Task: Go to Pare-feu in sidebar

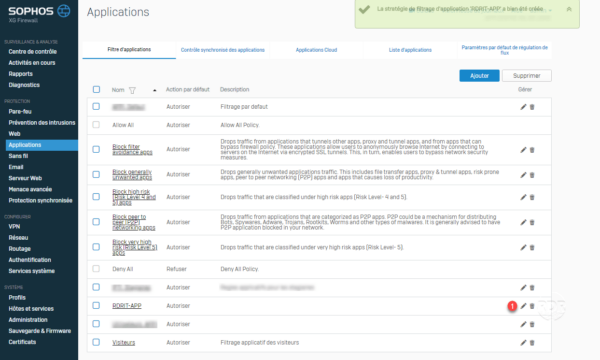Action: point(20,112)
